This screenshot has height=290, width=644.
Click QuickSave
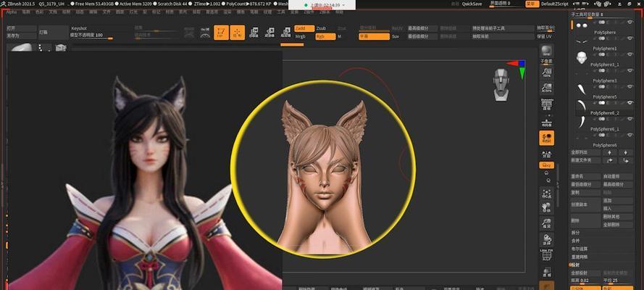(472, 4)
